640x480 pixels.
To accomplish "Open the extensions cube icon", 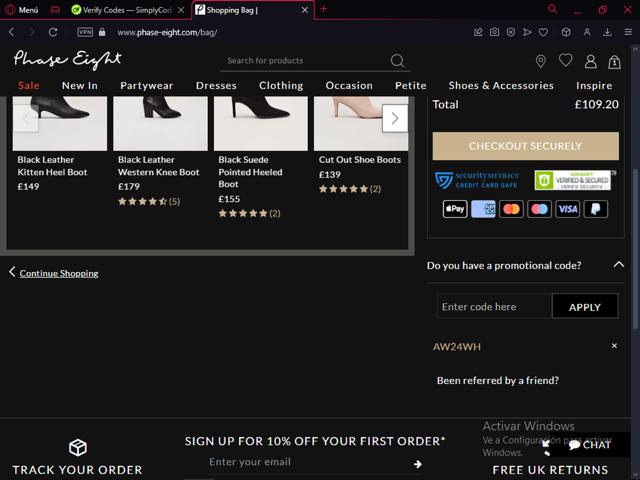I will click(566, 32).
